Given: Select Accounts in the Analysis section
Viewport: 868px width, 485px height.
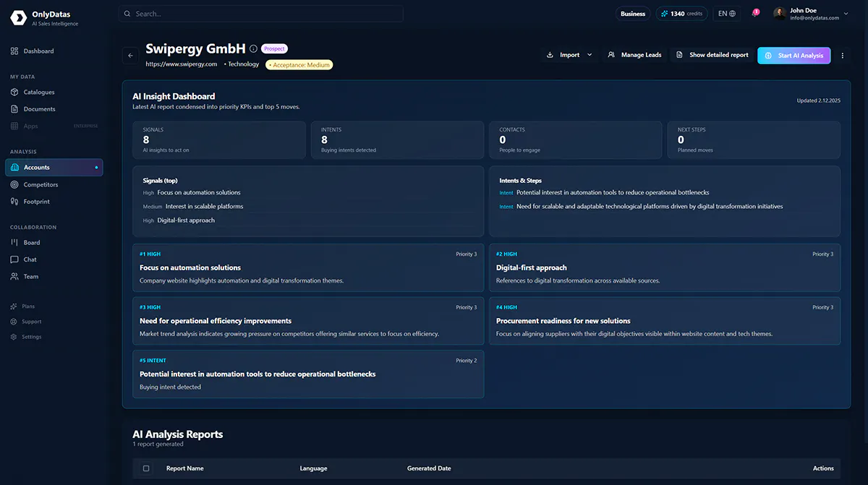Looking at the screenshot, I should [x=54, y=168].
